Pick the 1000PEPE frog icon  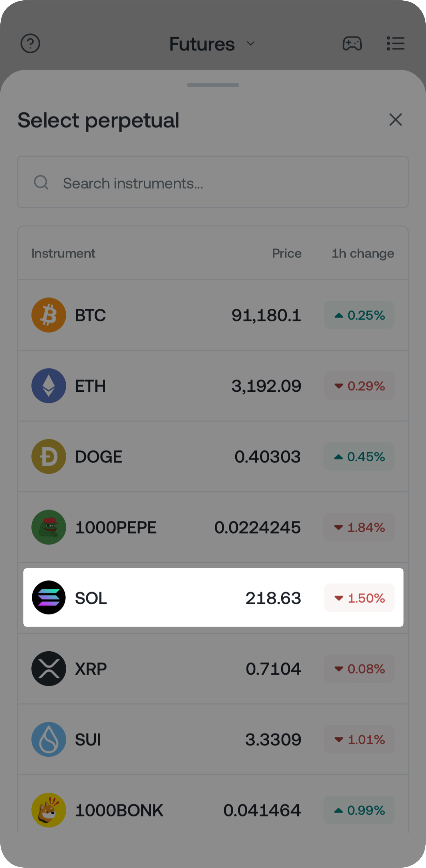click(49, 527)
